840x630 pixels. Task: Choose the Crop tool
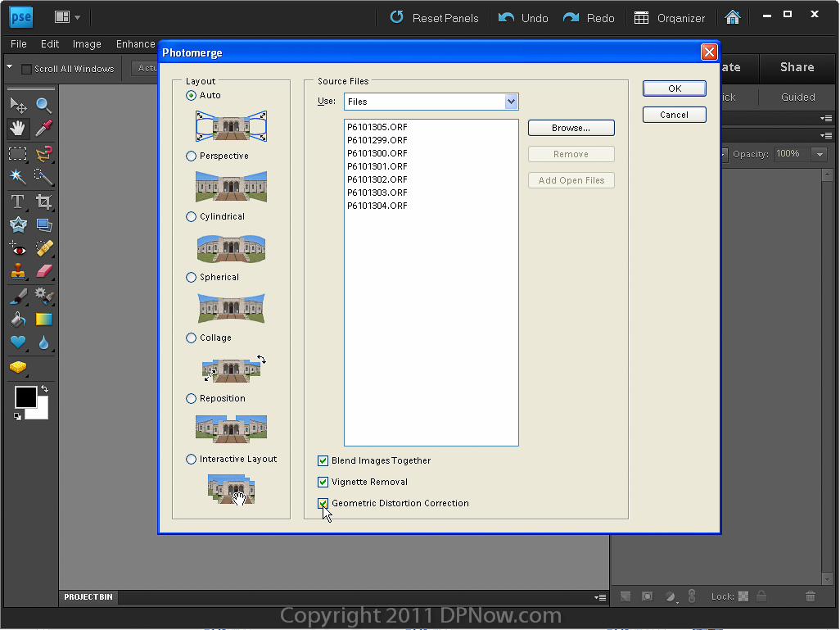click(x=43, y=202)
